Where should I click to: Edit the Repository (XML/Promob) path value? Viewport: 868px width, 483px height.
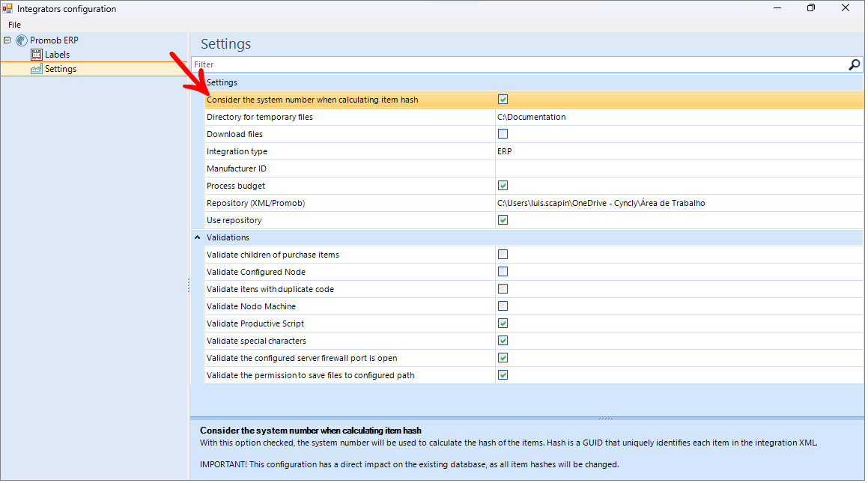(679, 203)
